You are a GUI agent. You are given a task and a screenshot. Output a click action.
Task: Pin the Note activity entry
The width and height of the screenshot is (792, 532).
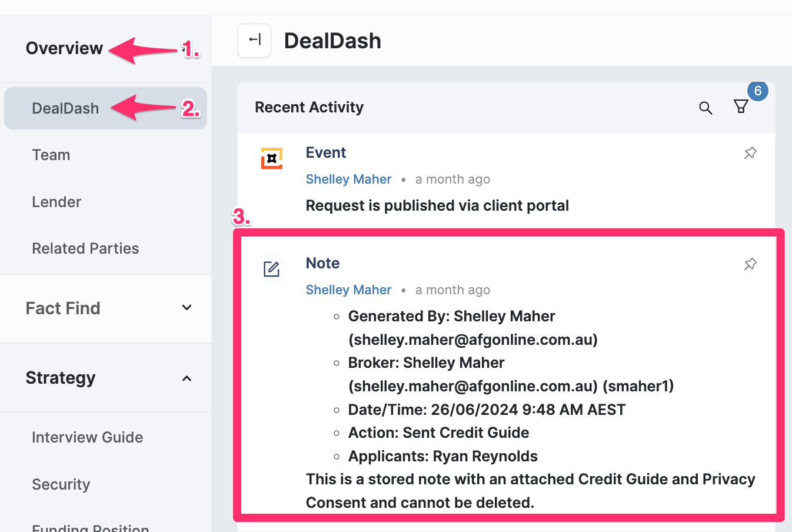pyautogui.click(x=750, y=264)
